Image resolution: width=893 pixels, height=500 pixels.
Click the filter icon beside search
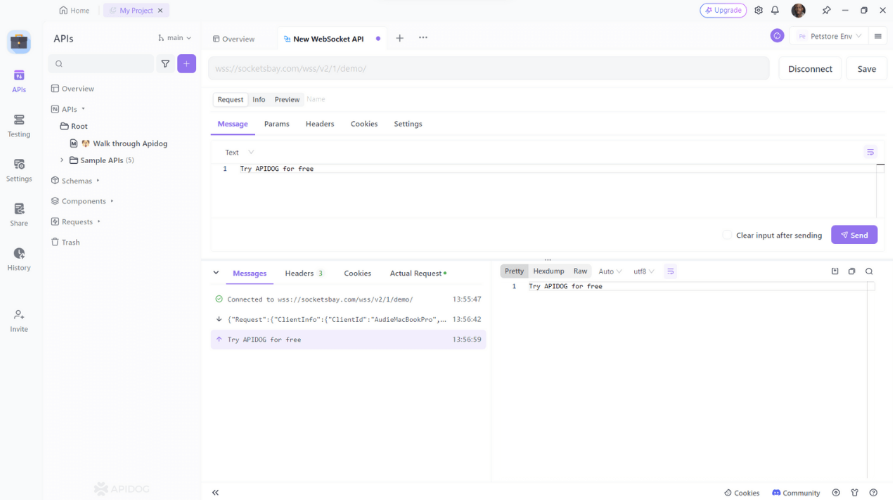pyautogui.click(x=165, y=64)
